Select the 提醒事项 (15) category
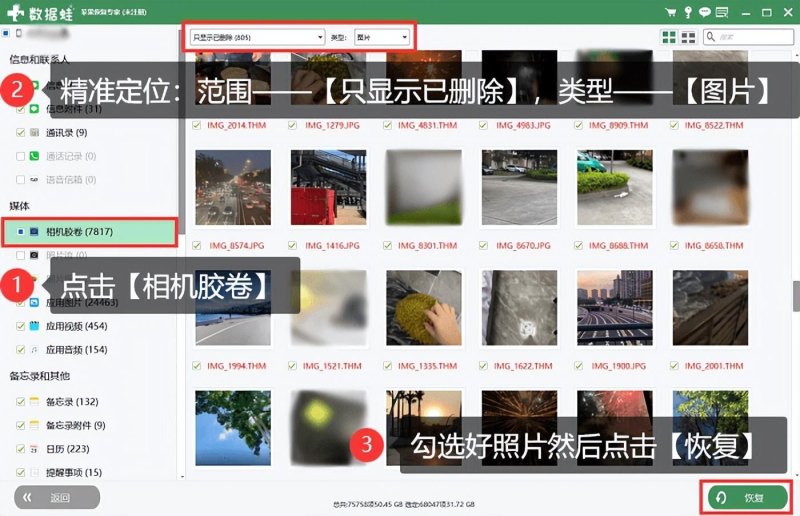Viewport: 800px width, 516px height. click(x=74, y=473)
